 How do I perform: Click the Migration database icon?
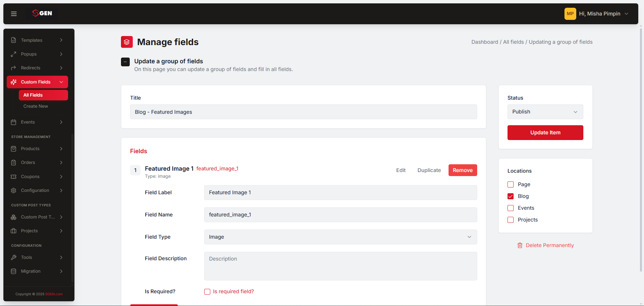click(x=13, y=271)
